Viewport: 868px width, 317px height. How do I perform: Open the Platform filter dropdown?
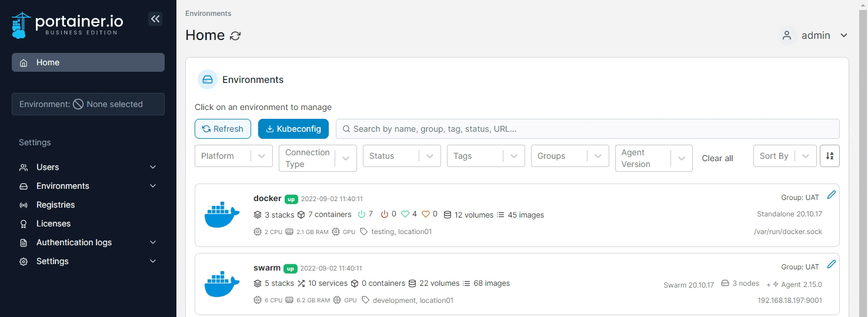(x=233, y=156)
